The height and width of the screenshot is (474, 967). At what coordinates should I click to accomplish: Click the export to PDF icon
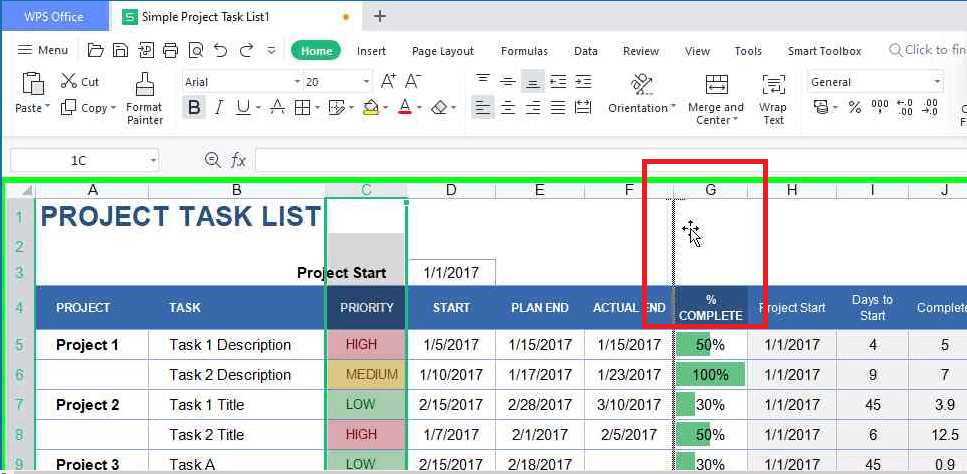(x=146, y=51)
